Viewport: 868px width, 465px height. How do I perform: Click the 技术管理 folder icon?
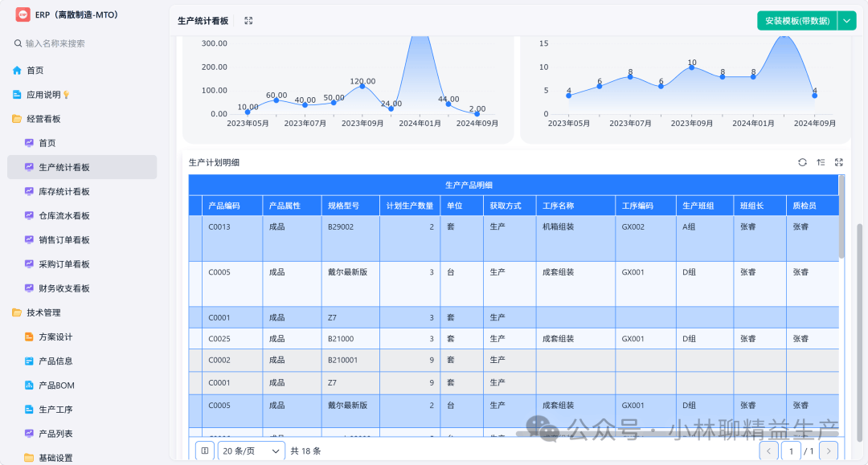[17, 312]
